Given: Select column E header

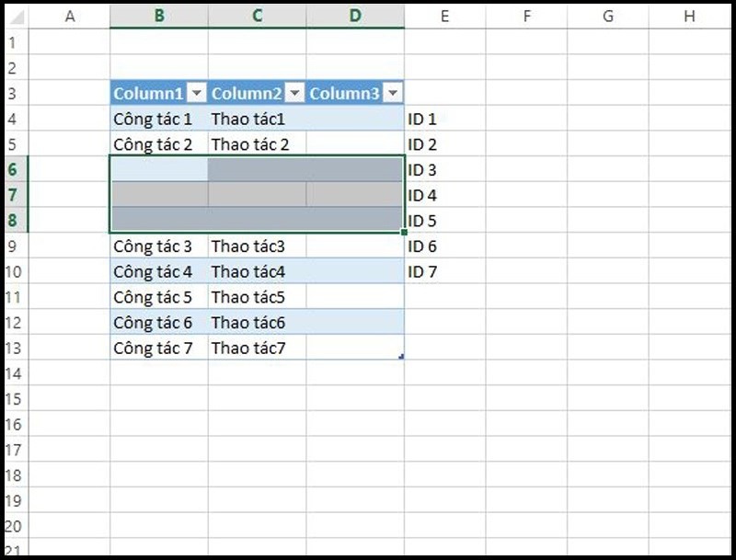Looking at the screenshot, I should click(445, 17).
